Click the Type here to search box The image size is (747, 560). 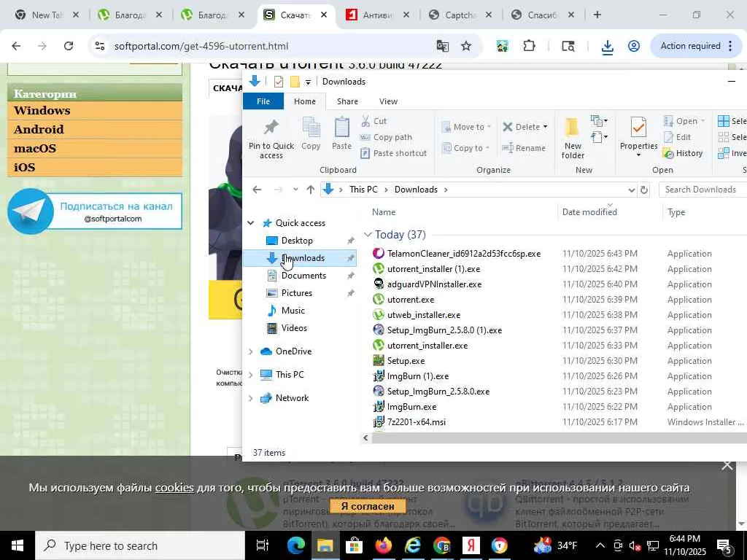[x=141, y=545]
